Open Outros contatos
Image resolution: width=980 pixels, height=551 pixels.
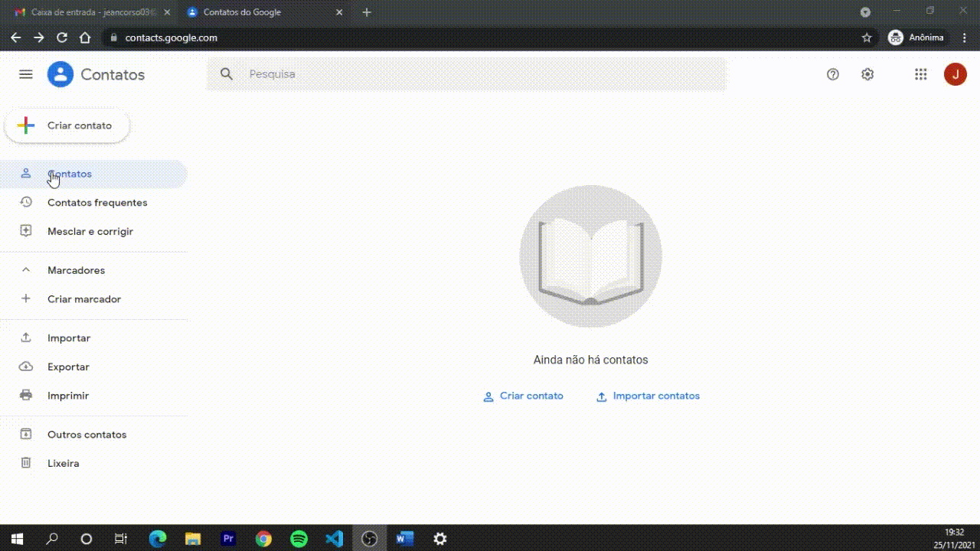pos(93,435)
